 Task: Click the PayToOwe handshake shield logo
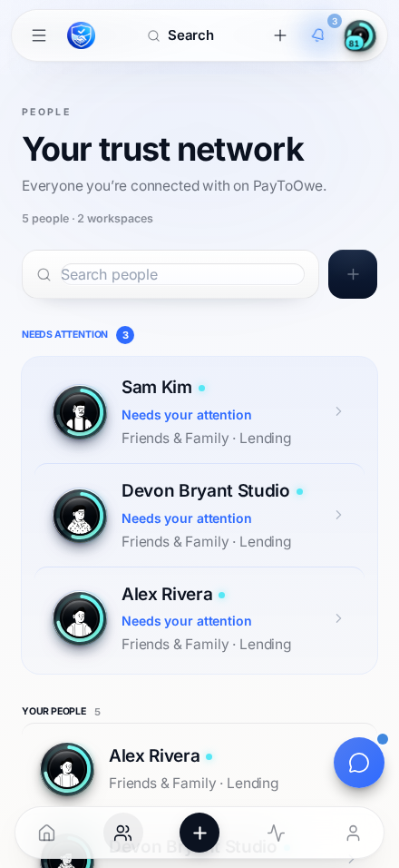tap(82, 35)
